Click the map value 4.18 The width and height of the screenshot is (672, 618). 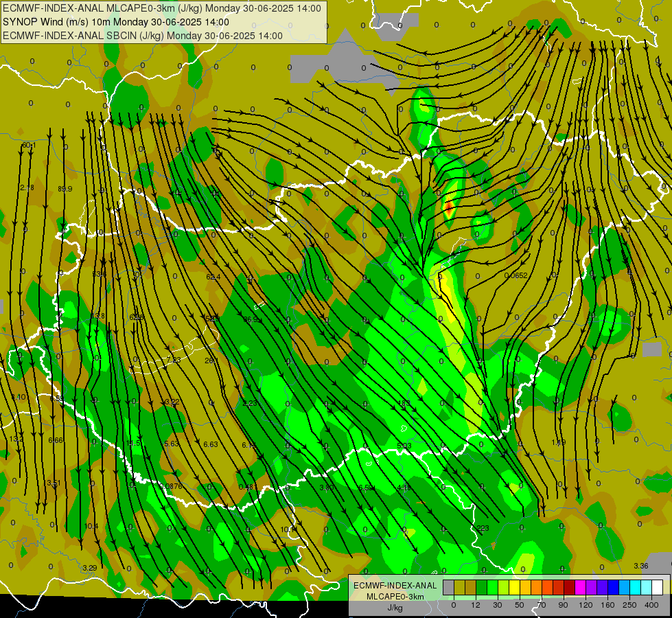404,488
